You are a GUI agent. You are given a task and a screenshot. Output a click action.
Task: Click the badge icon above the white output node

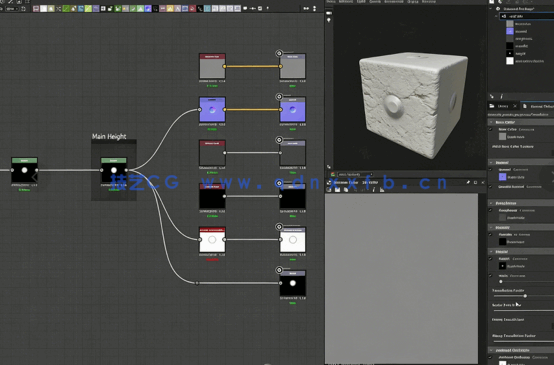(279, 227)
